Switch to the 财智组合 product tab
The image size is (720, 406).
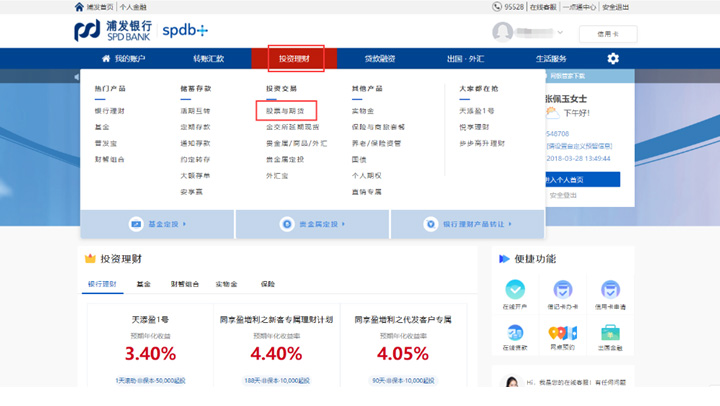coord(184,284)
